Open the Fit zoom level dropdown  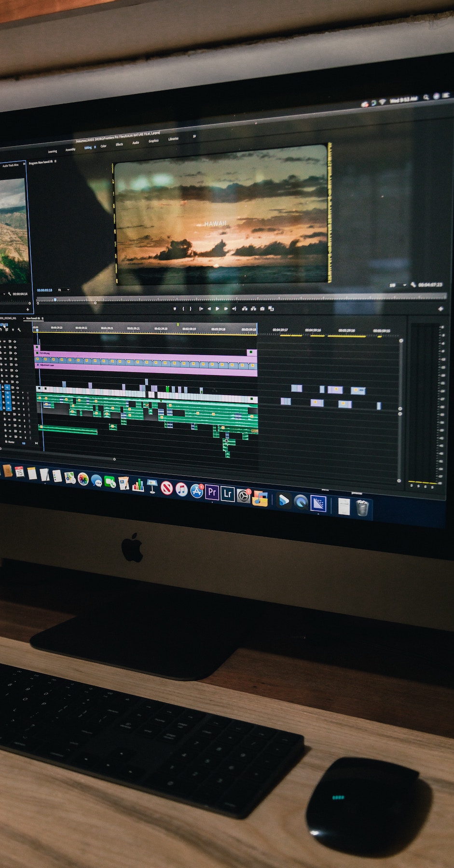coord(64,290)
